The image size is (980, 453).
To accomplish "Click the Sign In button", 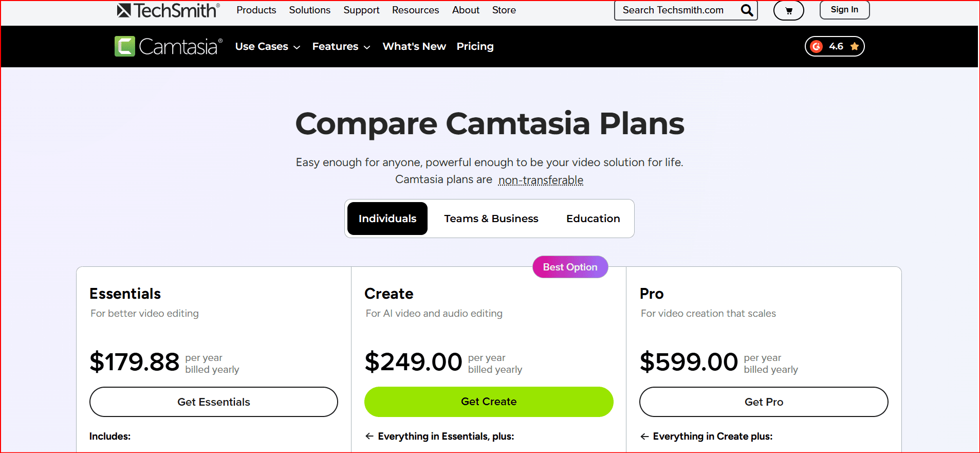I will 844,10.
